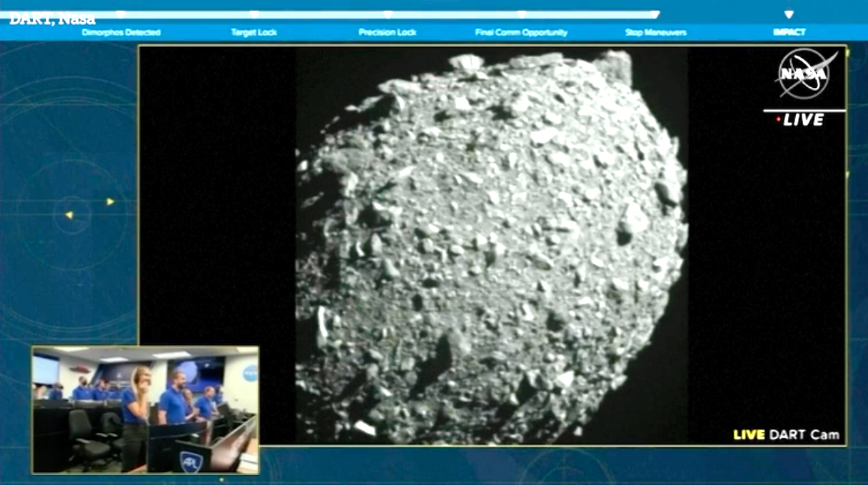The height and width of the screenshot is (485, 868).
Task: Select the marker above Final Comm Opportunity
Action: coord(521,14)
